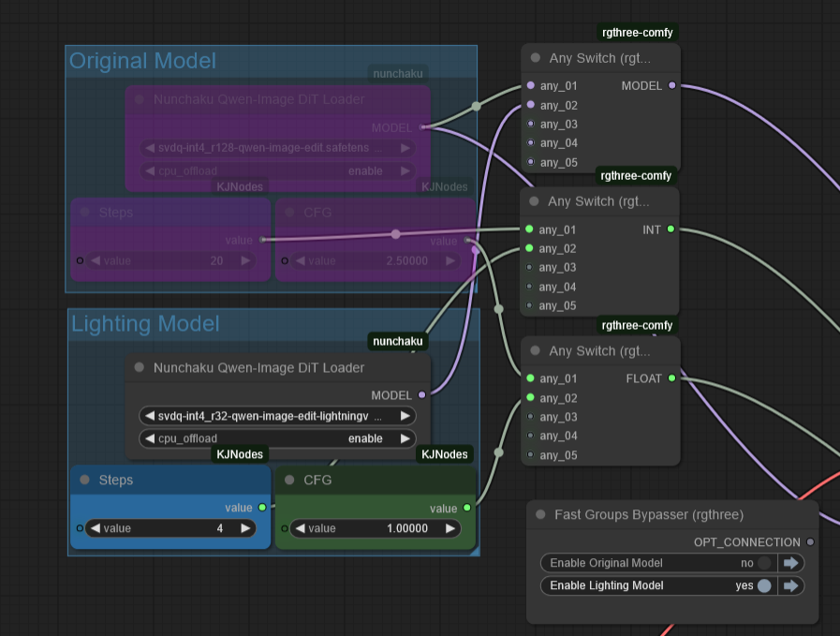Viewport: 840px width, 636px height.
Task: Select next model file in Lighting loader
Action: tap(405, 416)
